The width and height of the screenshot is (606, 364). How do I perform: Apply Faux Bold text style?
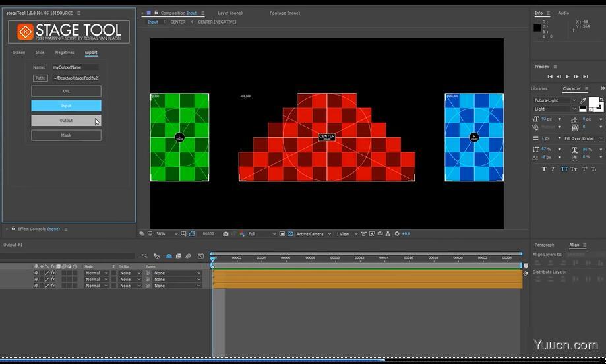pyautogui.click(x=544, y=169)
